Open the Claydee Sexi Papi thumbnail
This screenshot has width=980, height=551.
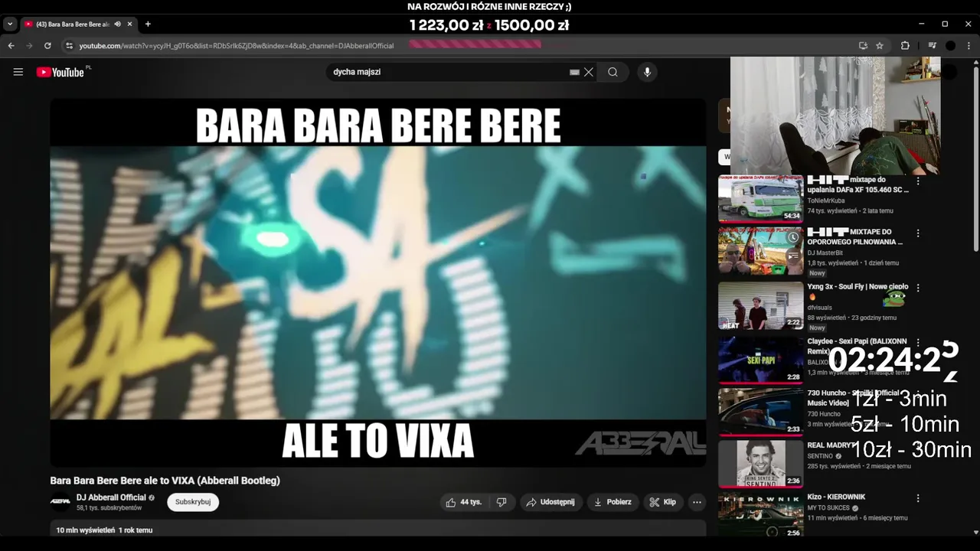point(760,359)
